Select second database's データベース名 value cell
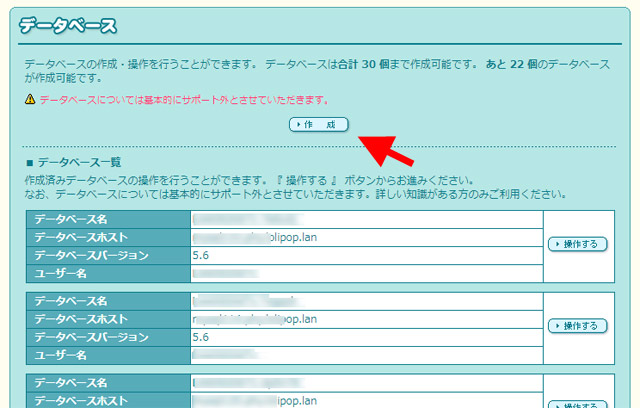Screen dimensions: 640x408 [366, 301]
